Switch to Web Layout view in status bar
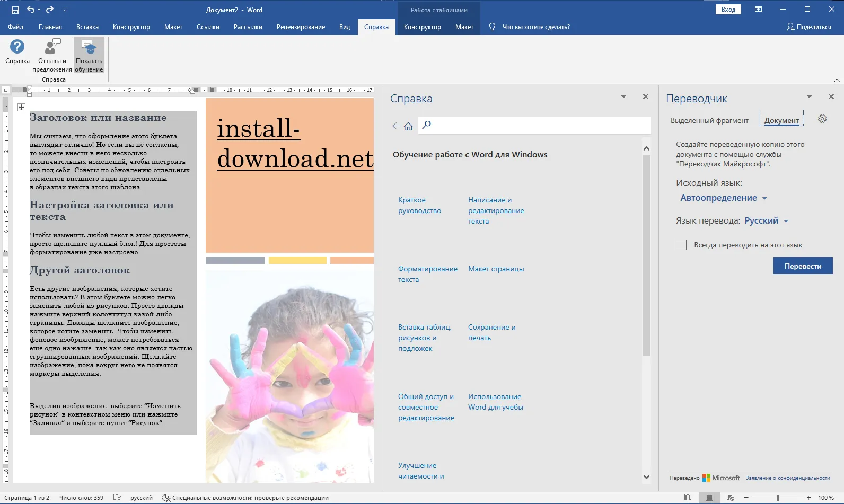Image resolution: width=844 pixels, height=504 pixels. [x=730, y=498]
